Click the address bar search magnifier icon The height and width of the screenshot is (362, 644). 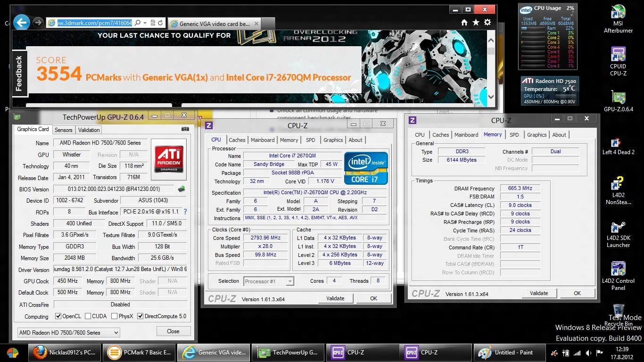point(137,23)
